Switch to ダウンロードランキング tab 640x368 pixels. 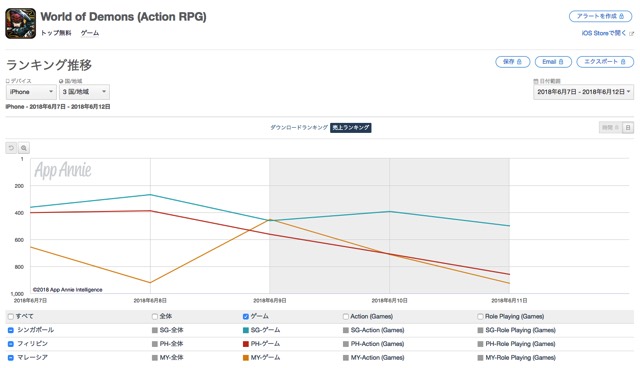299,128
